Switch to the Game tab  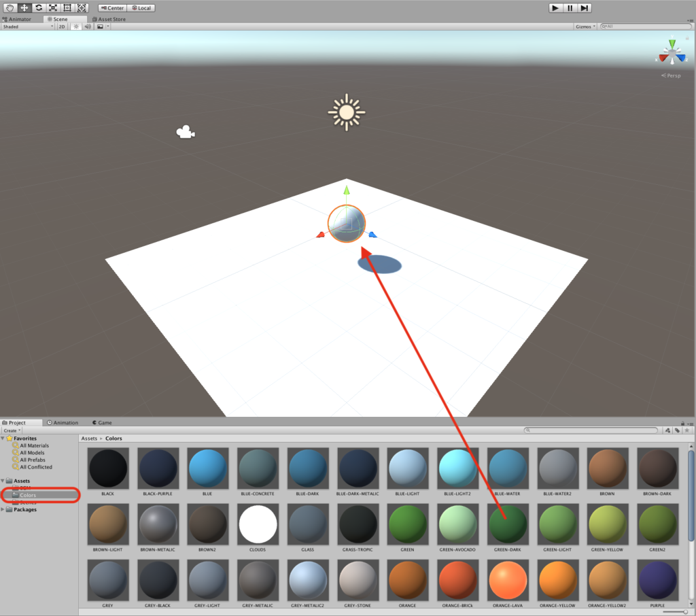(x=102, y=422)
